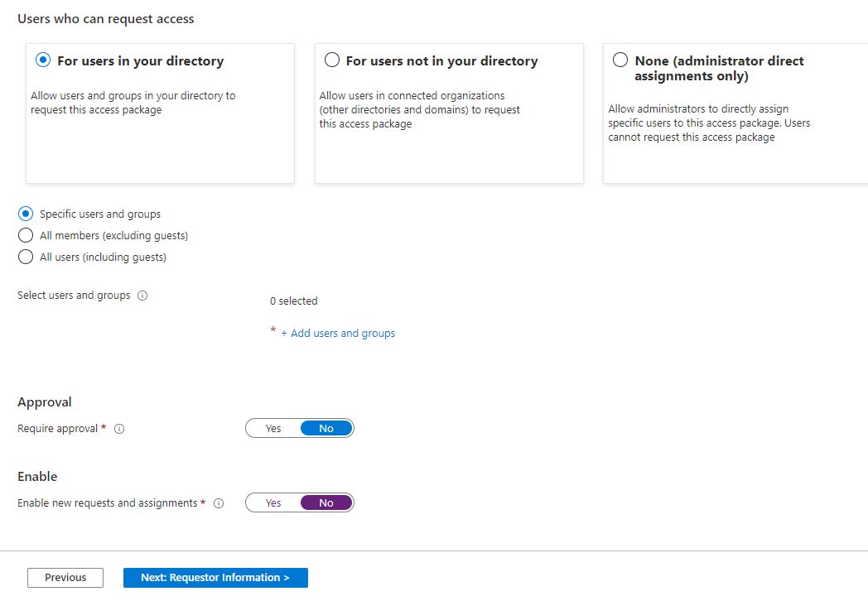The width and height of the screenshot is (868, 601).
Task: Set Enable new requests to Yes
Action: 273,503
